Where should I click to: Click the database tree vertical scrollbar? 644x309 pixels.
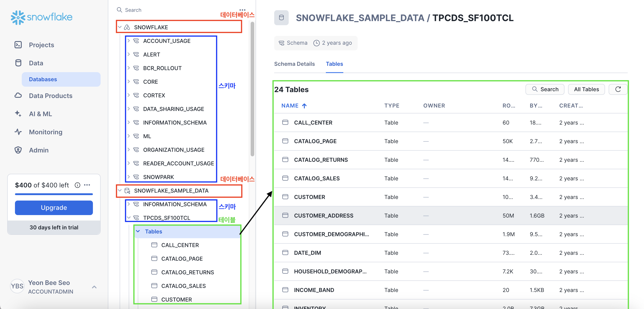tap(252, 89)
